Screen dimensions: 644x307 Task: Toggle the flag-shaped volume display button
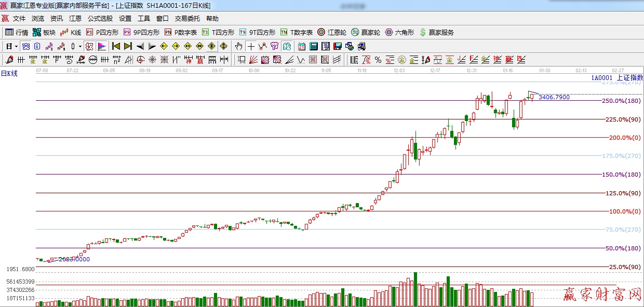102,46
